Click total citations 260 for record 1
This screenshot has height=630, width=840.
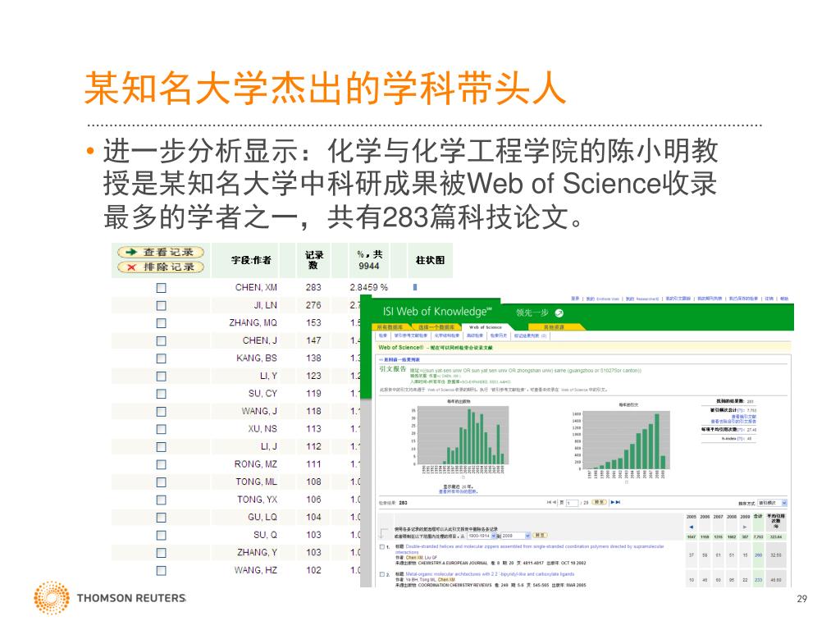coord(758,555)
